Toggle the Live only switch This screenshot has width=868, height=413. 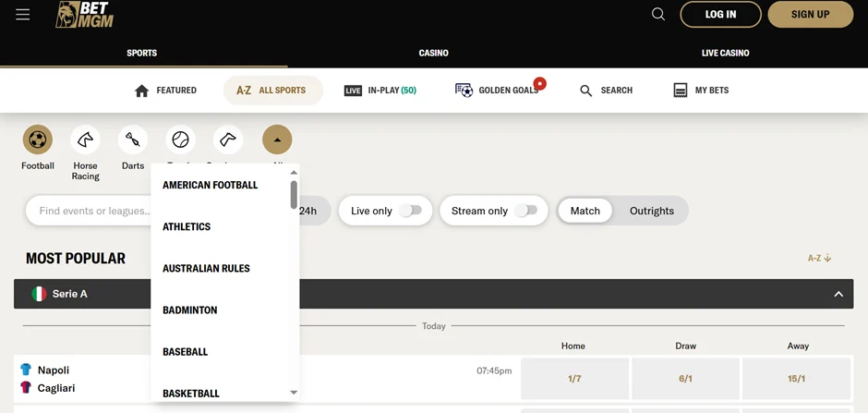pyautogui.click(x=411, y=211)
